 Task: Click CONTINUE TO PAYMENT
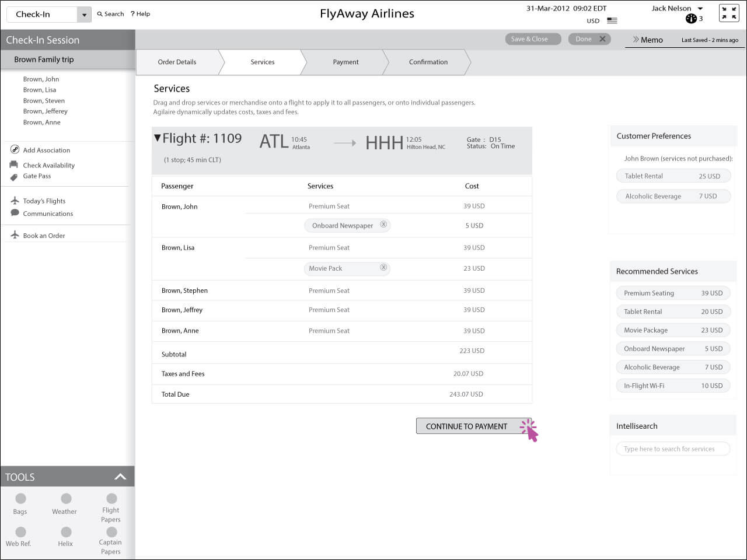pyautogui.click(x=466, y=426)
